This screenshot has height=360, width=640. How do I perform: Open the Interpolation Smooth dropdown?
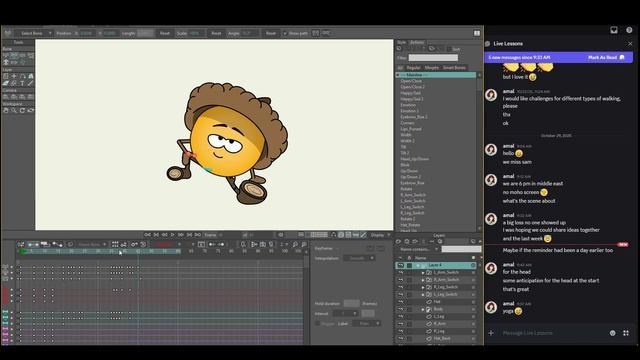[x=360, y=258]
